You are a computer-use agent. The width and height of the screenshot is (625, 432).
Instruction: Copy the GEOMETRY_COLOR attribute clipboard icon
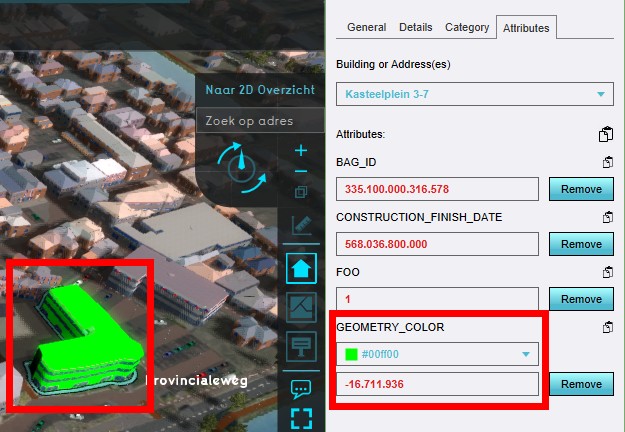pos(606,327)
